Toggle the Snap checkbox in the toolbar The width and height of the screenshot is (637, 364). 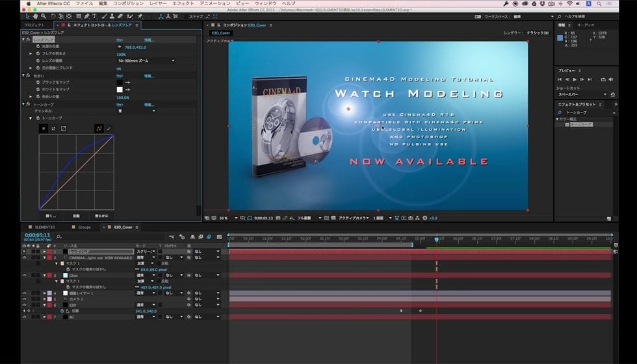point(186,17)
